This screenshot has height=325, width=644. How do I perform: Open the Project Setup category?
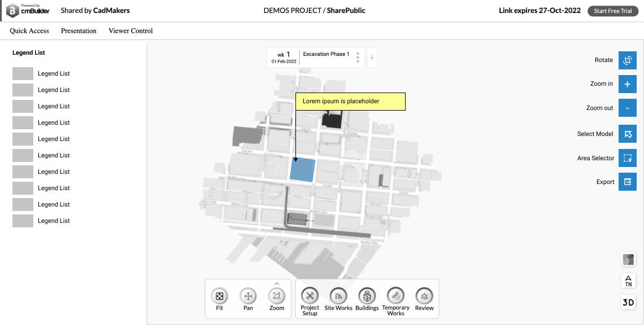310,296
